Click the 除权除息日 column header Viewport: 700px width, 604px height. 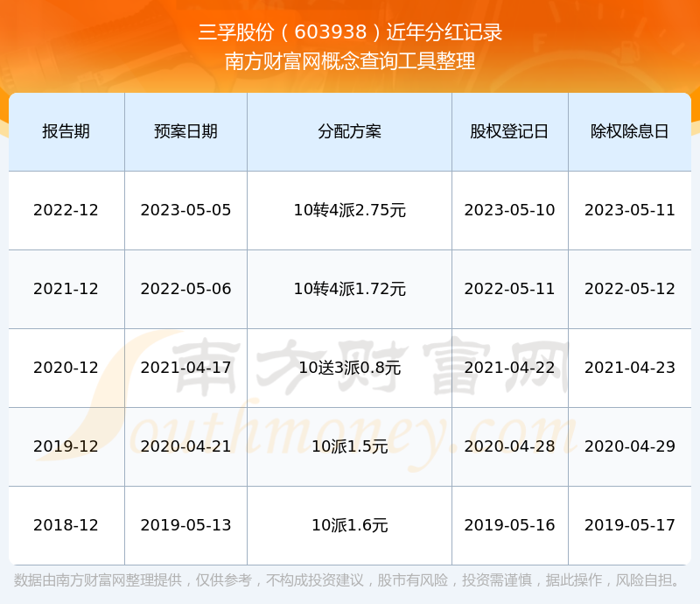click(629, 132)
